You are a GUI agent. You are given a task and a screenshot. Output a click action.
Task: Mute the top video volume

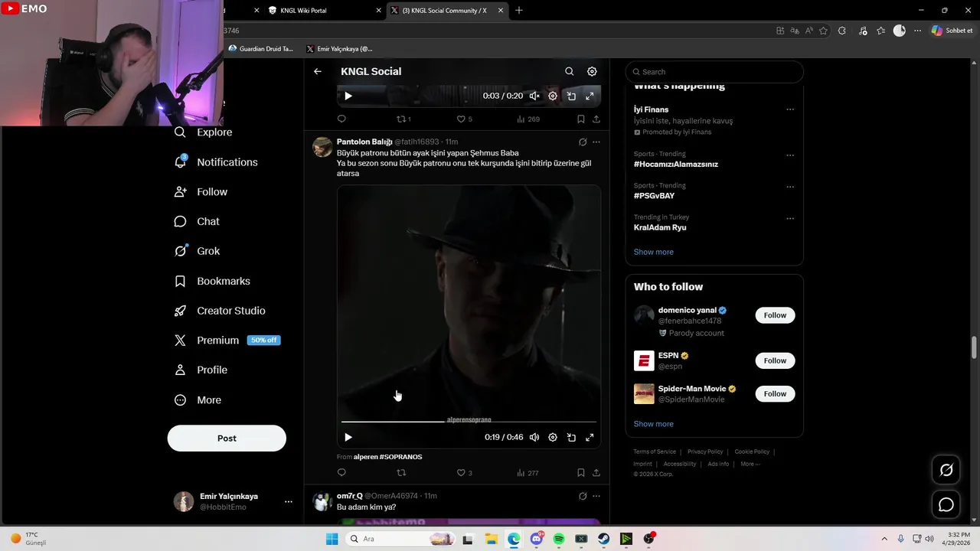[534, 96]
